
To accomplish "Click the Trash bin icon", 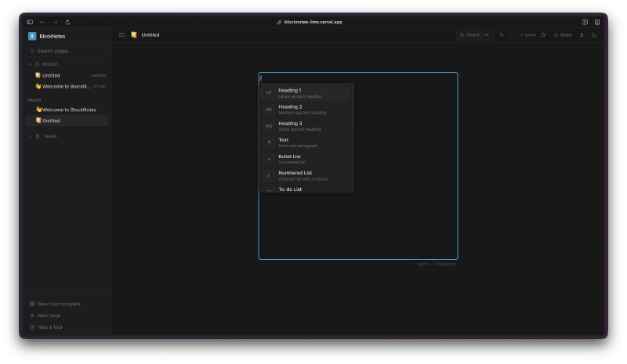I will [x=38, y=136].
